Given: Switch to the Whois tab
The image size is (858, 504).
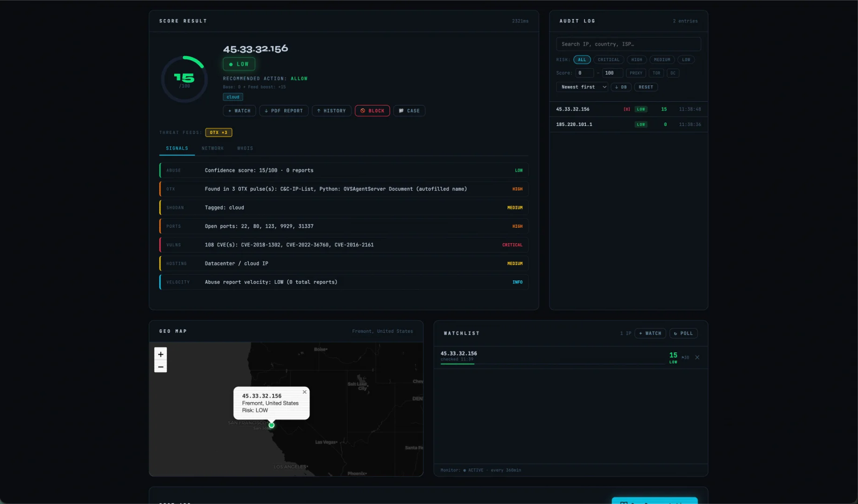Looking at the screenshot, I should 245,148.
